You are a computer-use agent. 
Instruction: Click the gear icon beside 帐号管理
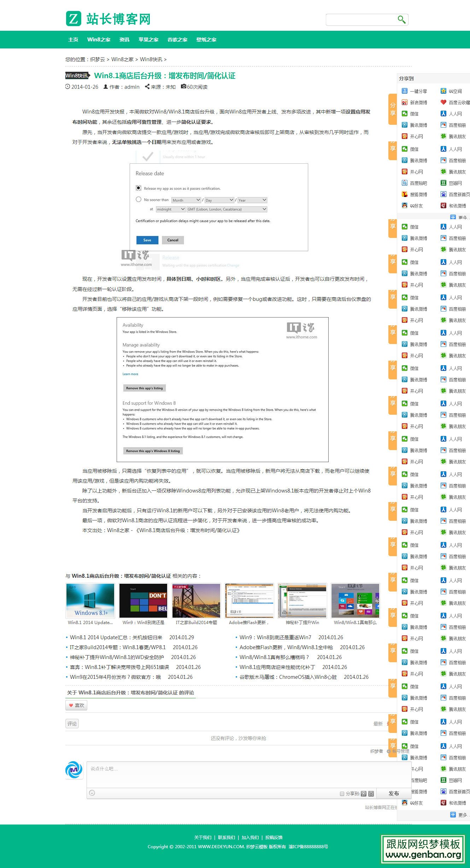pos(389,751)
